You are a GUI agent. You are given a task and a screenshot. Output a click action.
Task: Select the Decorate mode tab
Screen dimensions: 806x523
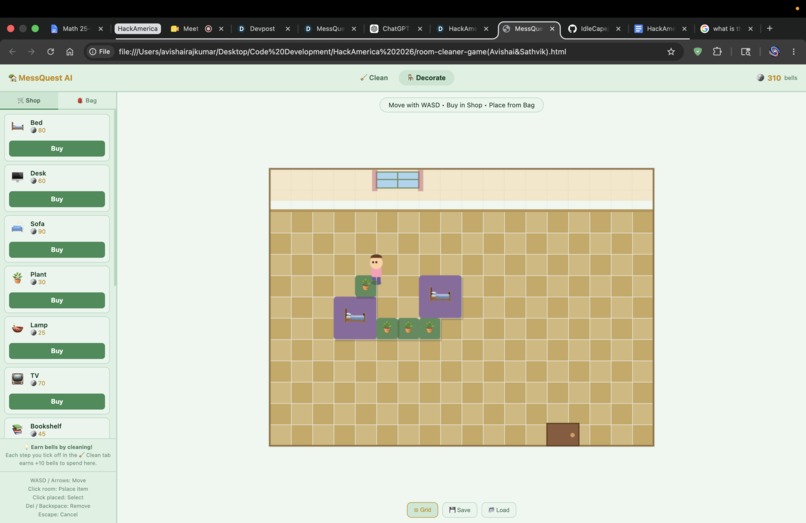(426, 78)
